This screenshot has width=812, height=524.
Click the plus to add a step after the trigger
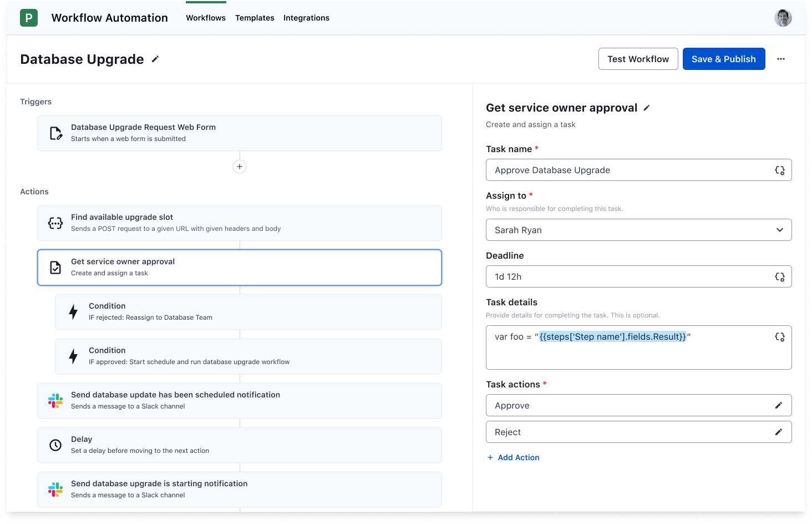pos(239,167)
